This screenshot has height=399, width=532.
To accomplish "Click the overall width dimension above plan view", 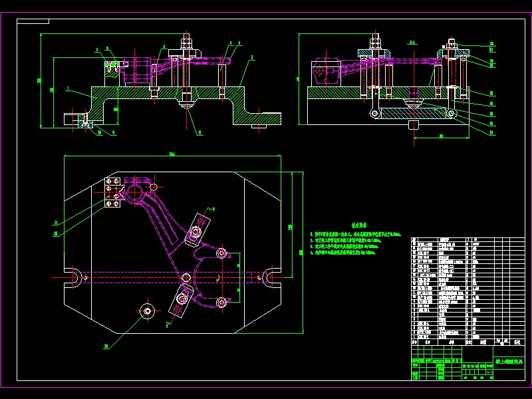I will [172, 155].
